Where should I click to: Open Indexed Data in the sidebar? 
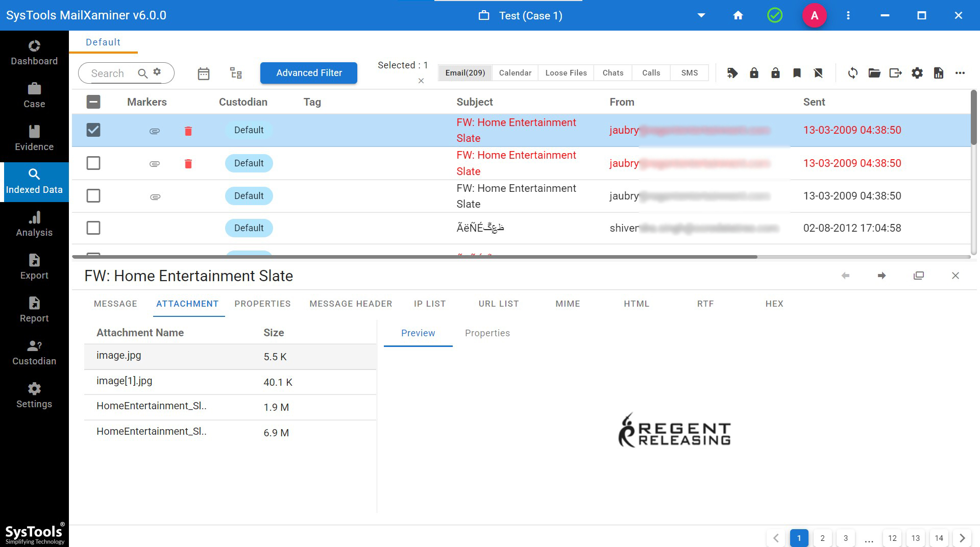pyautogui.click(x=34, y=182)
